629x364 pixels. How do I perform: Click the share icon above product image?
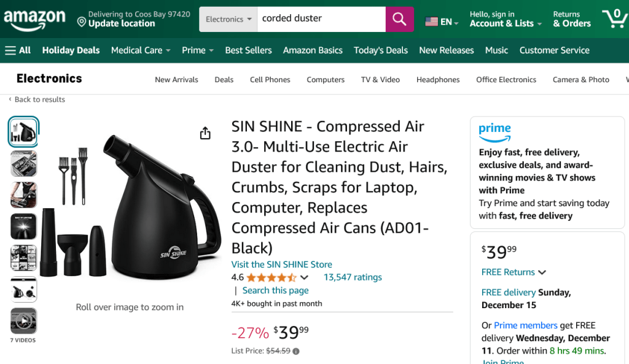205,134
